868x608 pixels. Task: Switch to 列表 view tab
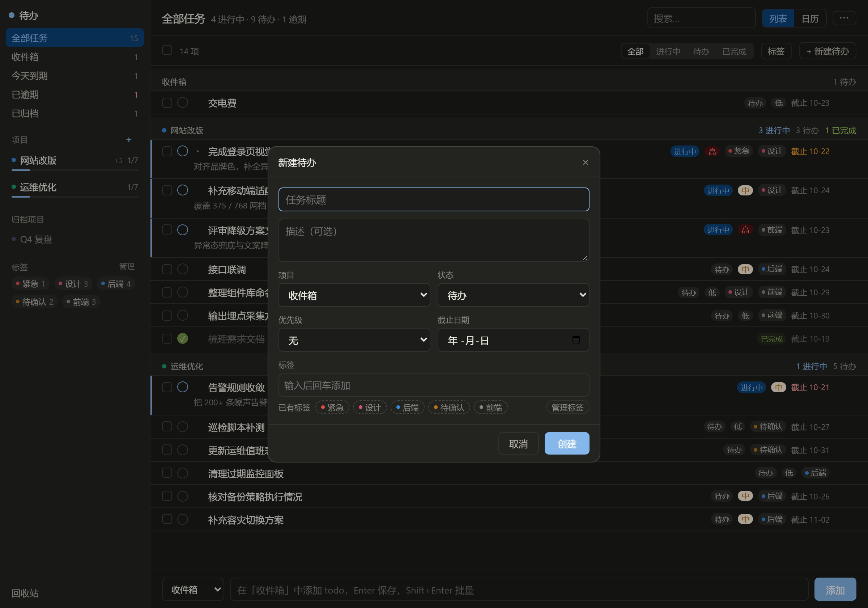(778, 18)
